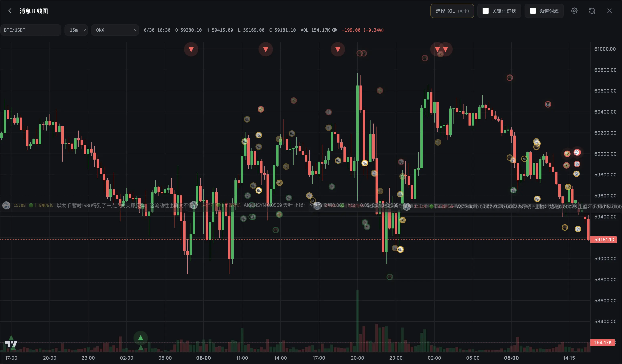The width and height of the screenshot is (622, 364).
Task: Go back using the left arrow
Action: tap(10, 11)
